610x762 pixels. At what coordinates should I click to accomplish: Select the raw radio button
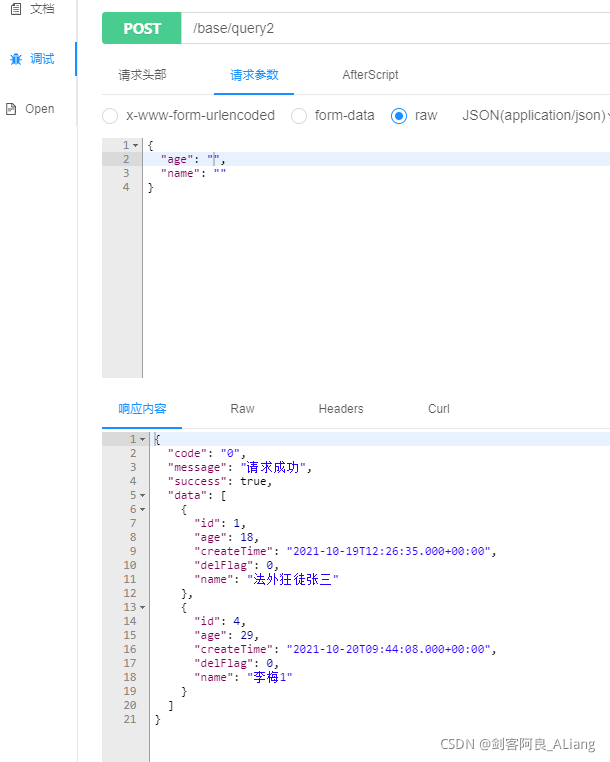click(399, 116)
